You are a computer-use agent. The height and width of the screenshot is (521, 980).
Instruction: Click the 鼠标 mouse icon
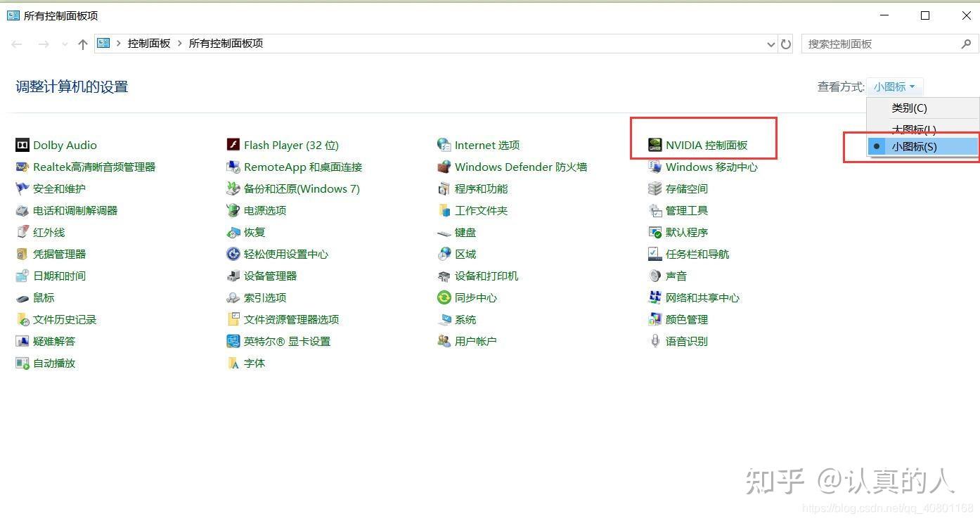point(22,298)
